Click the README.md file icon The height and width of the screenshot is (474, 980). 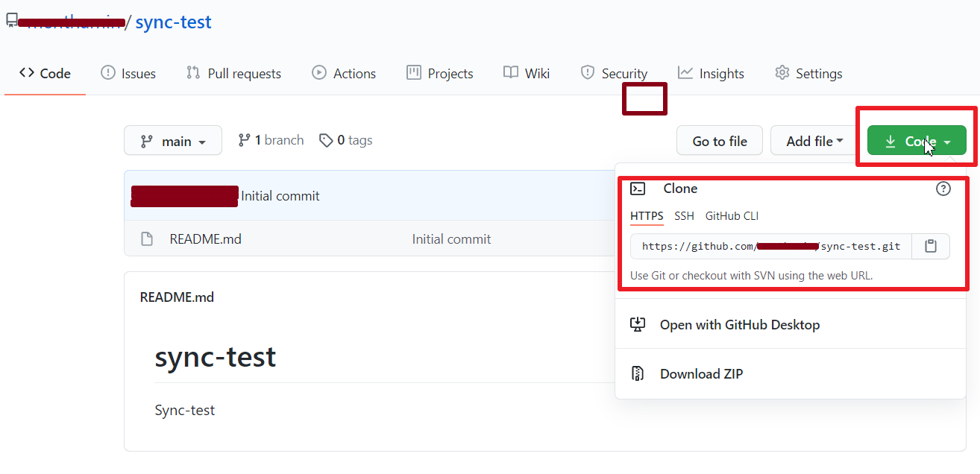click(147, 239)
